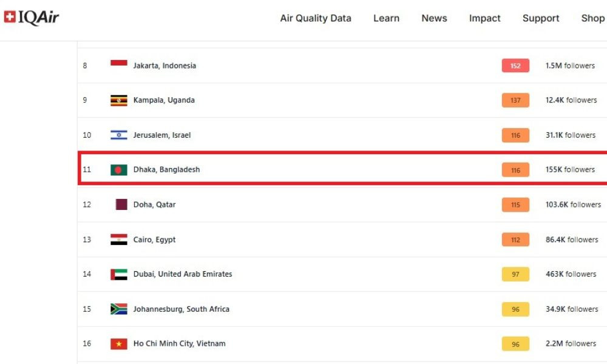Open the Air Quality Data menu
The width and height of the screenshot is (607, 364).
click(316, 18)
